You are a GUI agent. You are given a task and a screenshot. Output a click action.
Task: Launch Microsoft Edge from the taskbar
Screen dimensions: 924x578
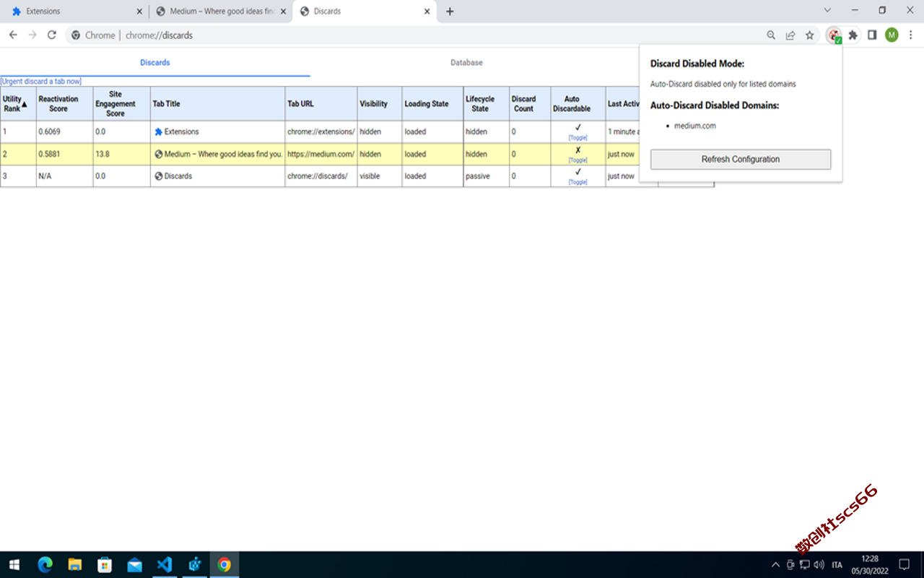tap(45, 565)
